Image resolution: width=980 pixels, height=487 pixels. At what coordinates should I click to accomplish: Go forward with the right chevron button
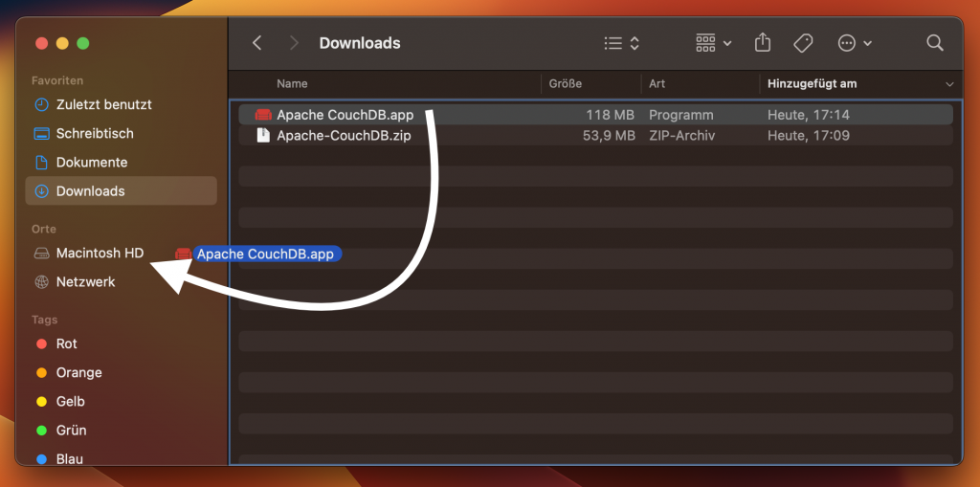click(294, 43)
